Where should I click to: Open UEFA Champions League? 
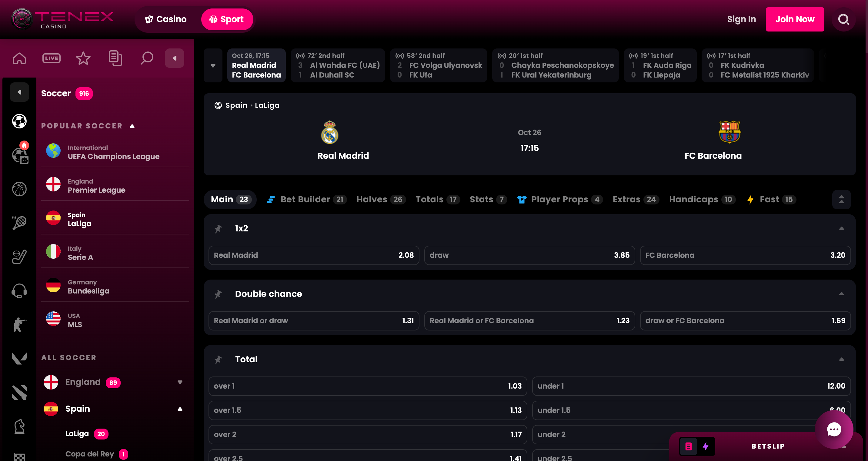pos(115,152)
